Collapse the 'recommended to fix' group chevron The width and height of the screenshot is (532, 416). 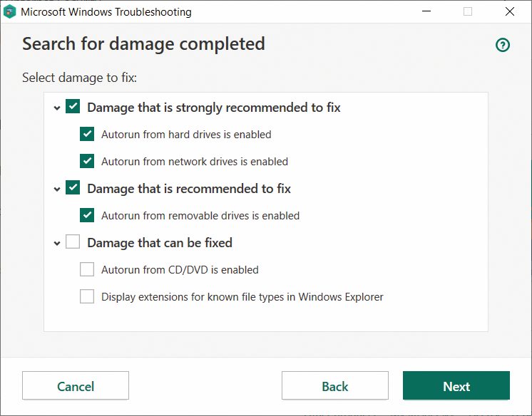pyautogui.click(x=57, y=189)
